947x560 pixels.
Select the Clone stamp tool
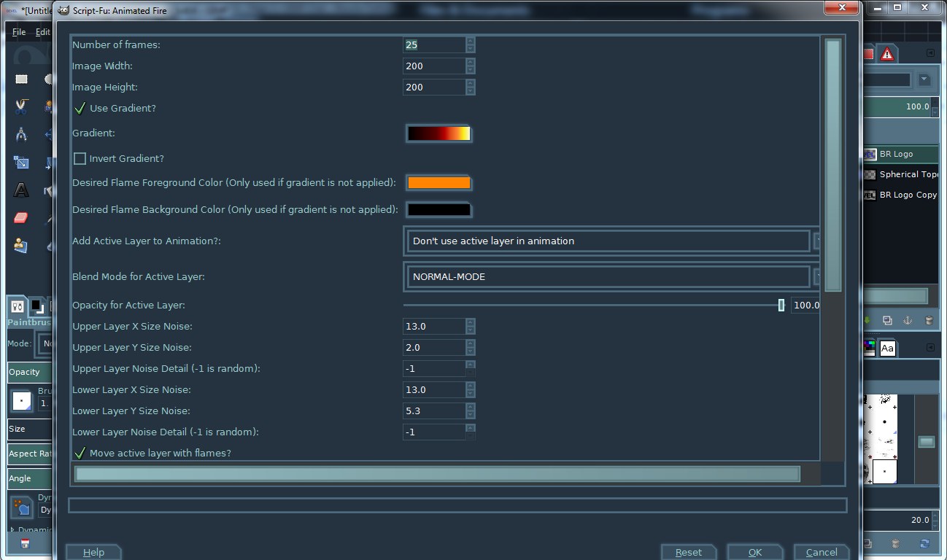[21, 245]
